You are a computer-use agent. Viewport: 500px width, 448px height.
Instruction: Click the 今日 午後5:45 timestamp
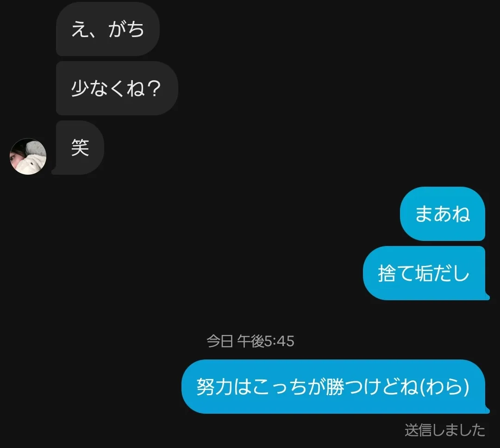[x=250, y=341]
